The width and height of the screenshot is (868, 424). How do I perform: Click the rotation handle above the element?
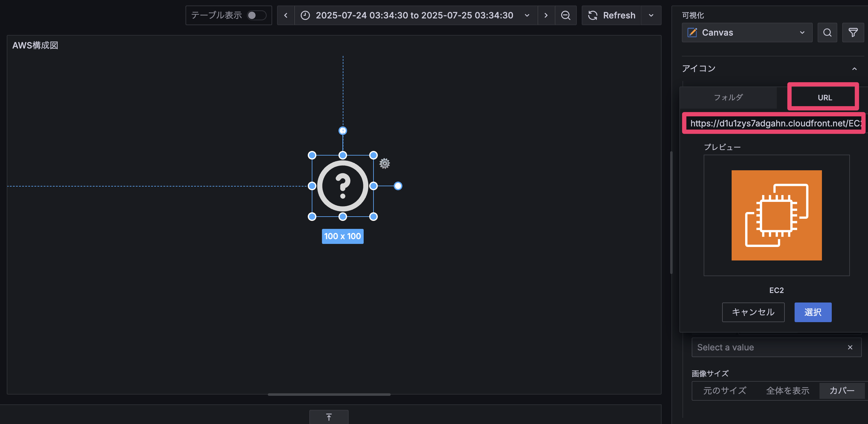343,131
